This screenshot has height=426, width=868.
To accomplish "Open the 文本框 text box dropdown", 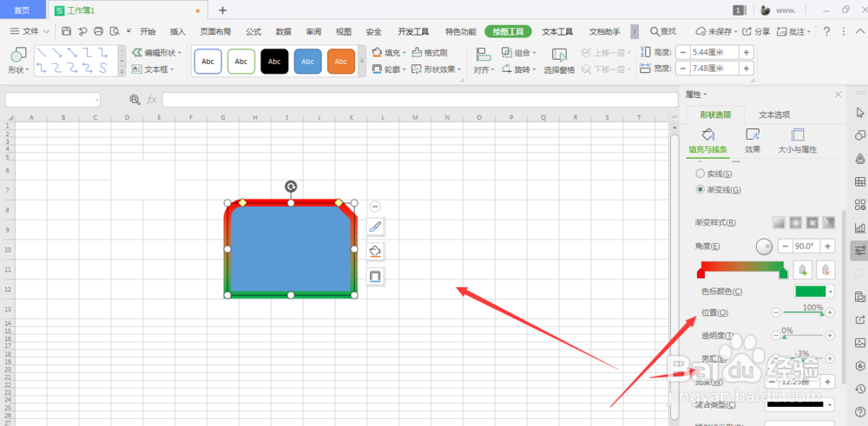I will coord(153,69).
